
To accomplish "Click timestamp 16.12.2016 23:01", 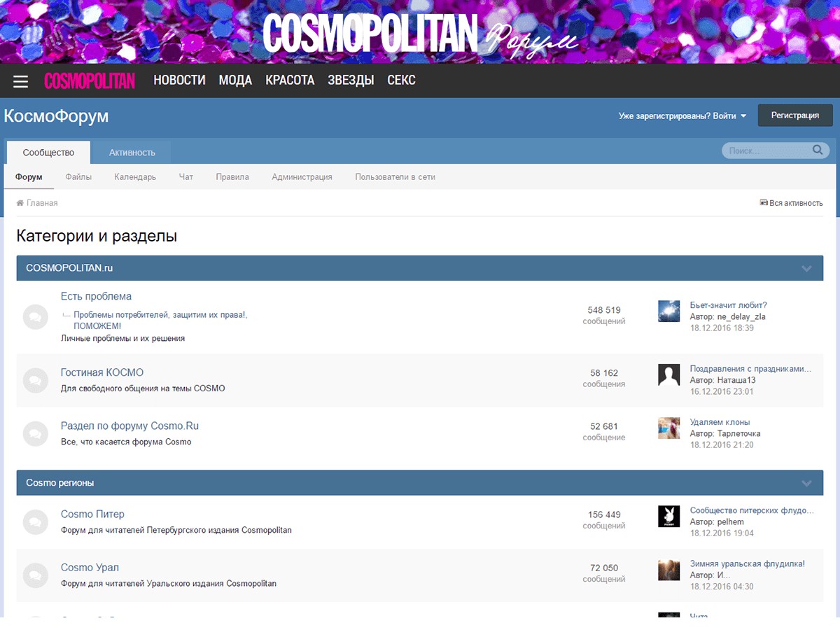I will (x=722, y=391).
